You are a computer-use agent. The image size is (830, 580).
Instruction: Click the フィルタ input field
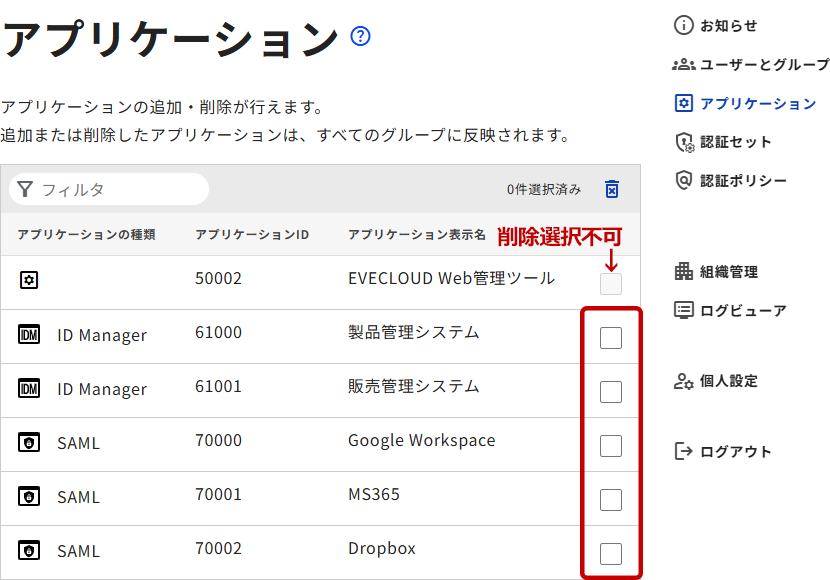[120, 189]
